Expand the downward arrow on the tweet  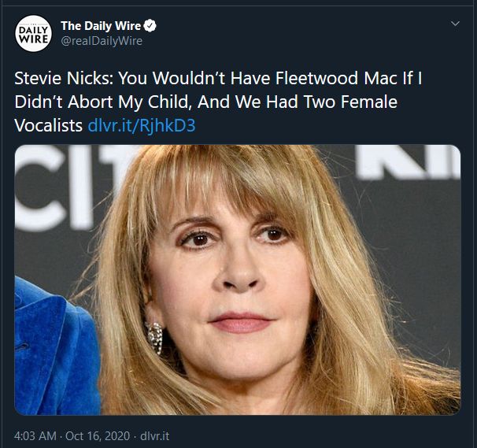click(453, 24)
